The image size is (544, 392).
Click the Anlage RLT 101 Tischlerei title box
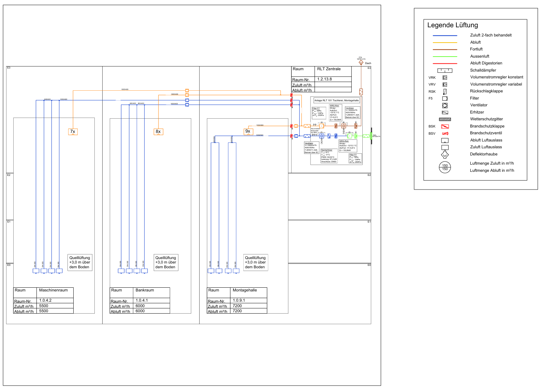click(x=336, y=101)
